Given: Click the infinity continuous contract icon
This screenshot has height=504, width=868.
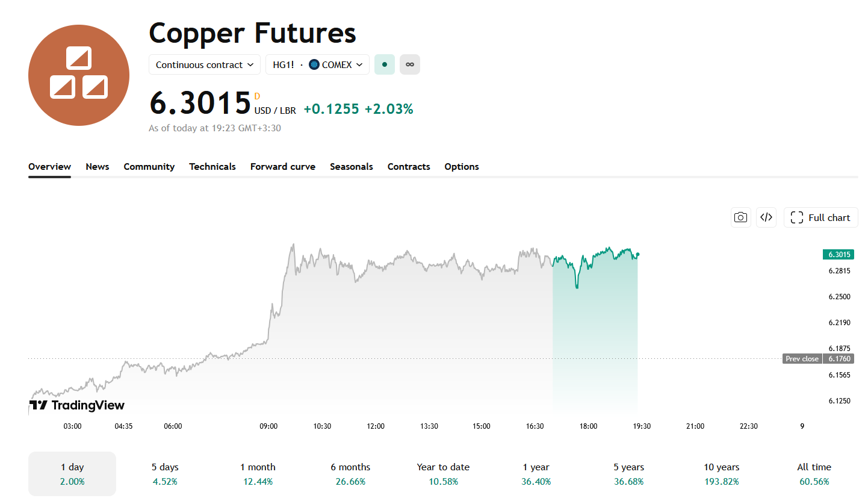Looking at the screenshot, I should (x=410, y=64).
